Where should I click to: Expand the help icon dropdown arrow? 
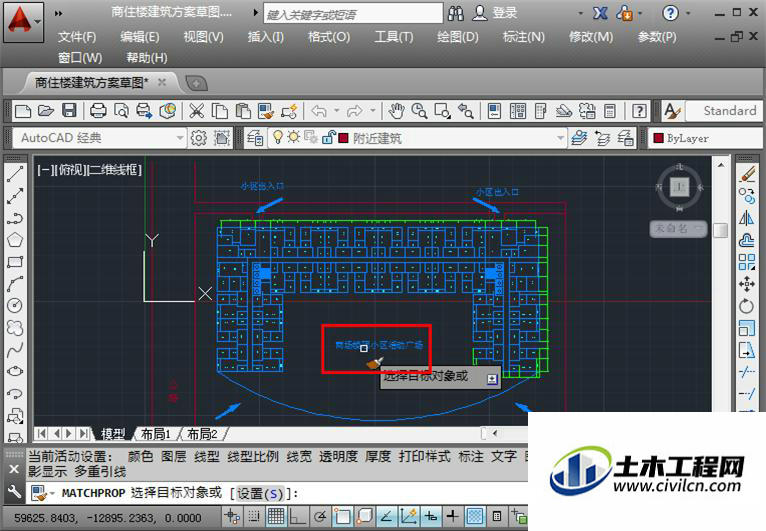[x=688, y=13]
